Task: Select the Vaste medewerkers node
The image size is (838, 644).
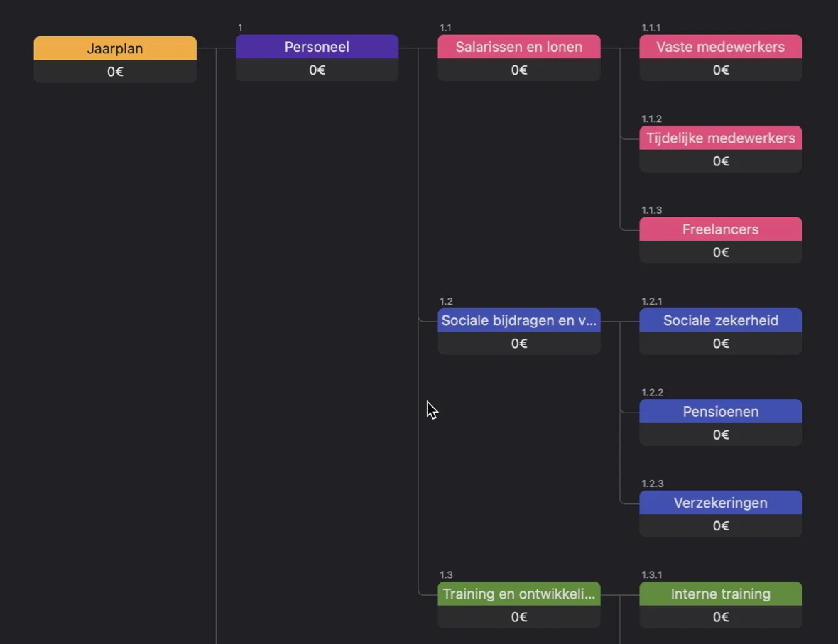Action: pos(720,48)
